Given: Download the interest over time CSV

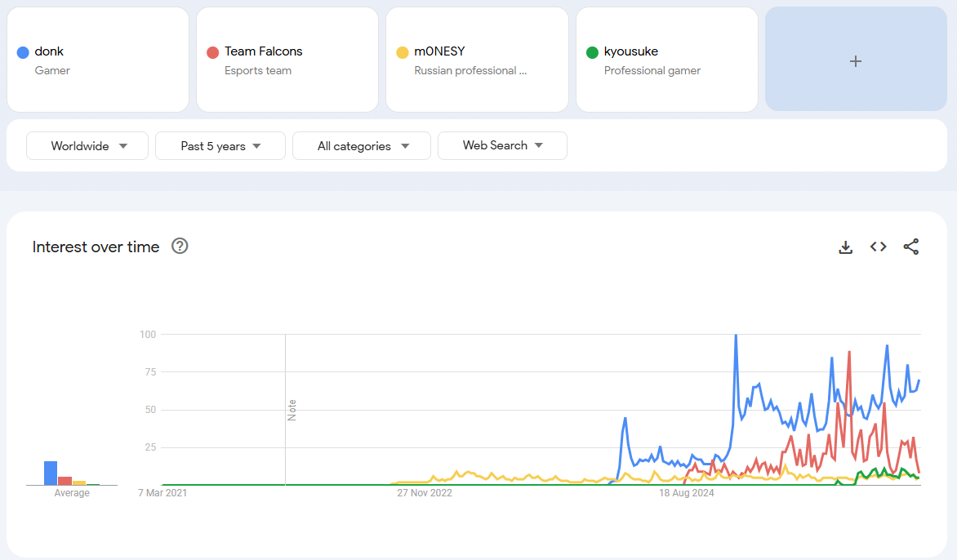Looking at the screenshot, I should click(845, 247).
